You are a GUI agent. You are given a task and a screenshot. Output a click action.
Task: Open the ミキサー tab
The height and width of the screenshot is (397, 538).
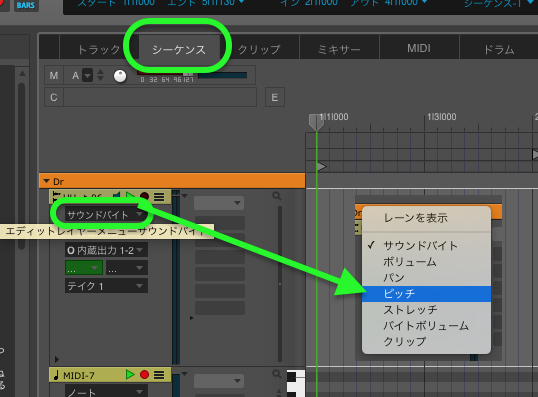coord(339,49)
